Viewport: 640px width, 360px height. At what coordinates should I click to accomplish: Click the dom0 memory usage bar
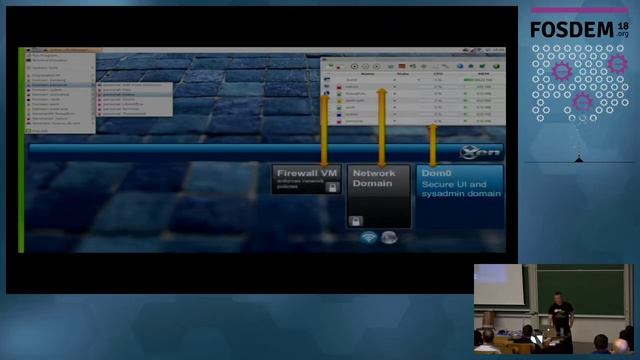tap(469, 80)
